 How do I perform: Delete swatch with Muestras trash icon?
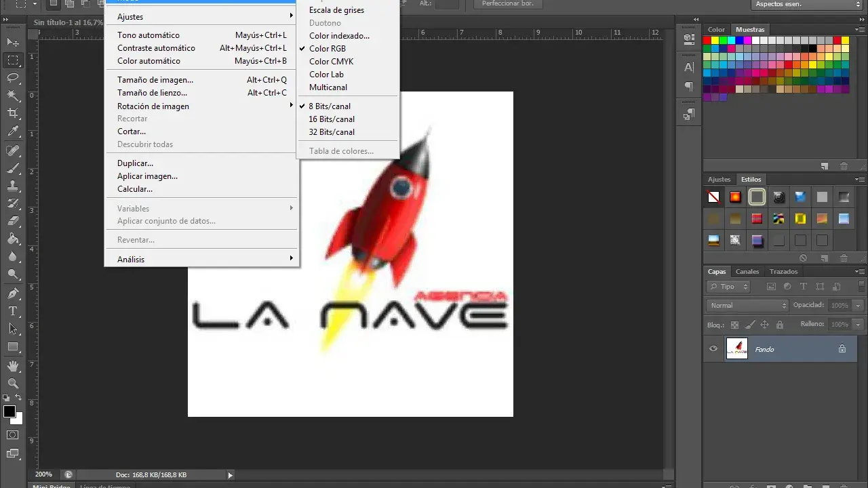pos(844,166)
